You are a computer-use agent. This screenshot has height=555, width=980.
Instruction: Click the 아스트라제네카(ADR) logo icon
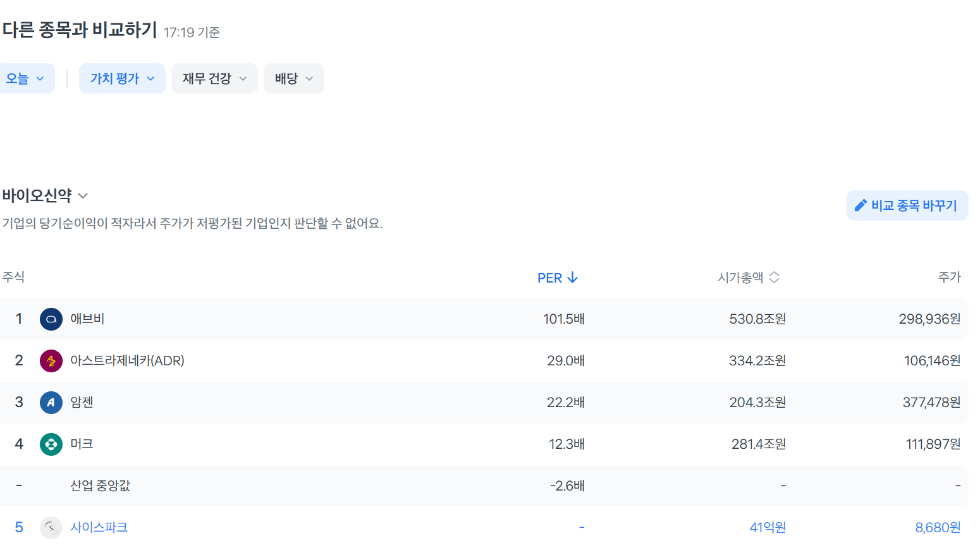pyautogui.click(x=51, y=361)
